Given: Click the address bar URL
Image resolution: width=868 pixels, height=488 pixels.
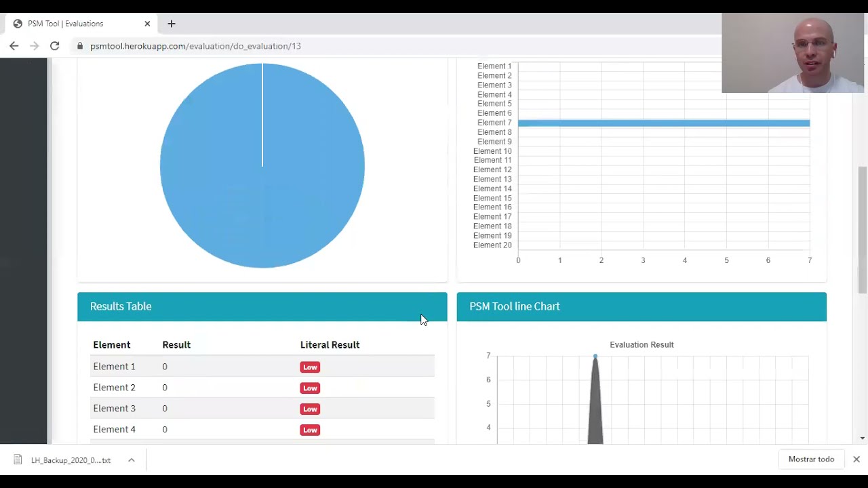Looking at the screenshot, I should (195, 46).
